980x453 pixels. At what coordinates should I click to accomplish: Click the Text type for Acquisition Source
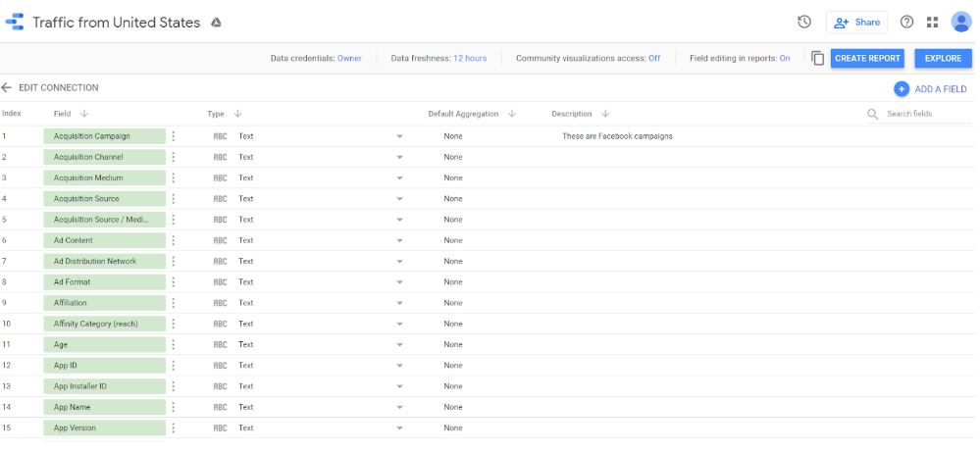tap(245, 199)
